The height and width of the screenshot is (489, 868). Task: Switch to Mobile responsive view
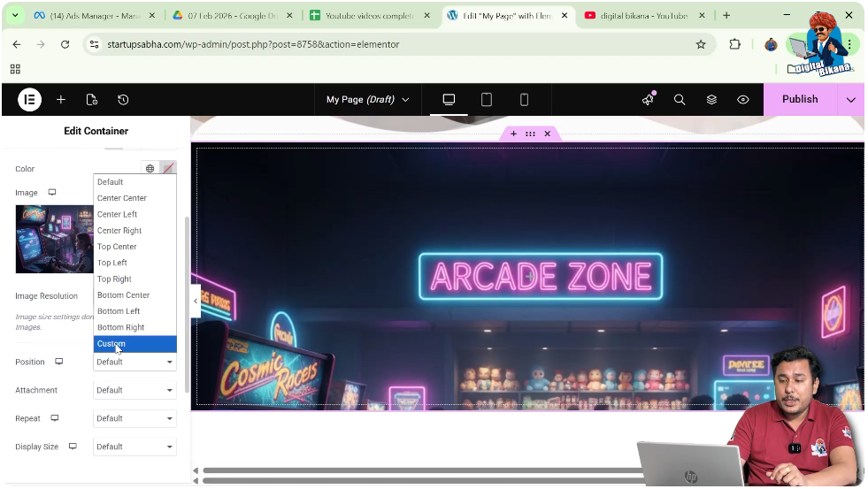[x=524, y=100]
